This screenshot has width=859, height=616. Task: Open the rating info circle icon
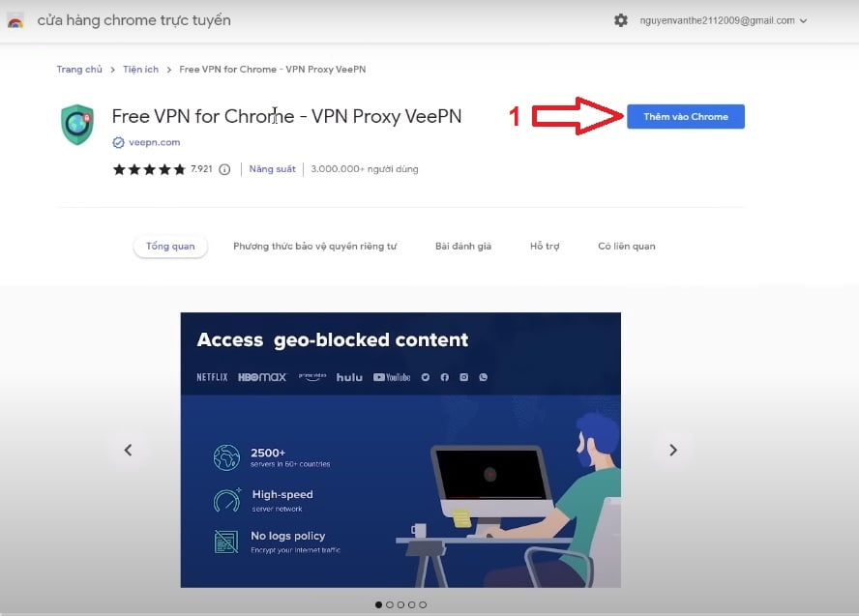pyautogui.click(x=224, y=169)
